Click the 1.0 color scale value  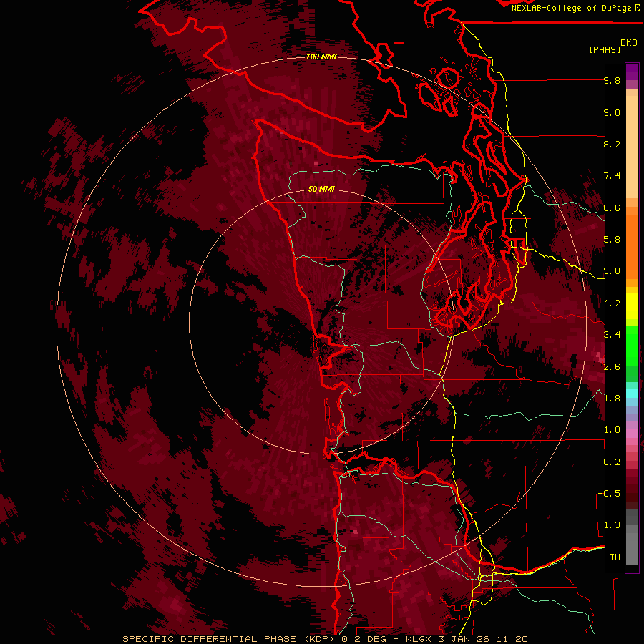612,430
